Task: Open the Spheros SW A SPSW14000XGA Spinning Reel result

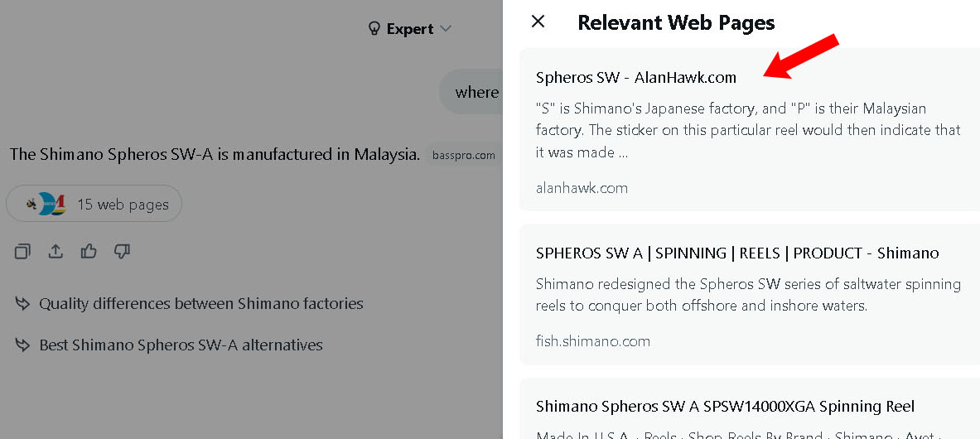Action: click(x=725, y=407)
